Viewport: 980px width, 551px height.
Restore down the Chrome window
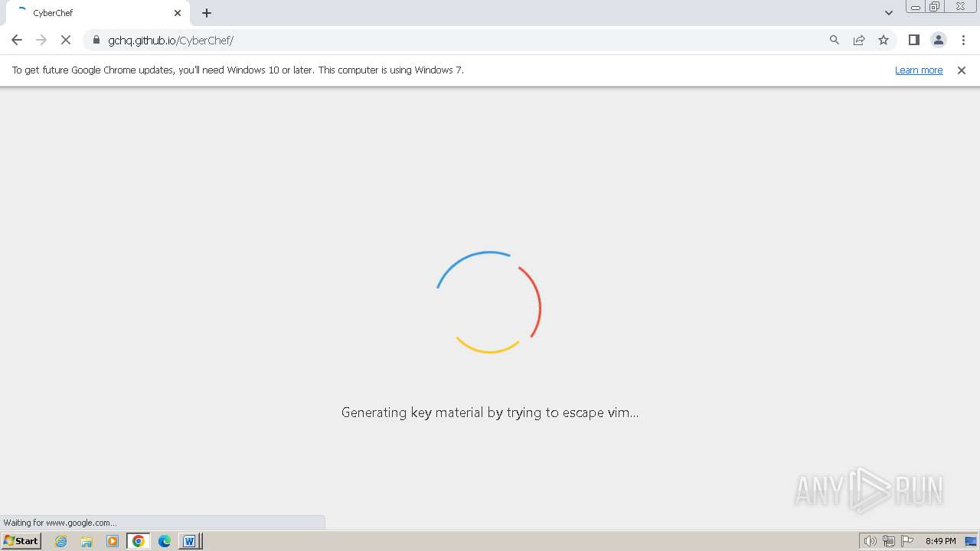click(935, 7)
